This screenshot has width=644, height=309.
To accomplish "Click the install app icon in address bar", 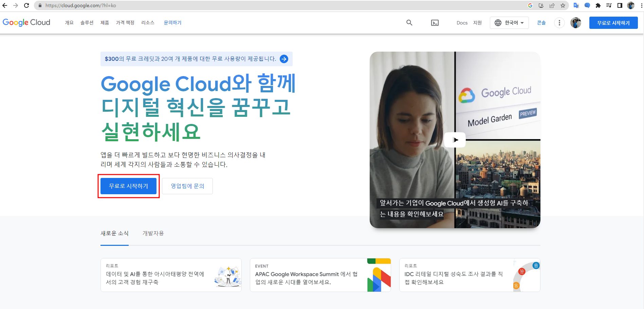I will pyautogui.click(x=541, y=5).
